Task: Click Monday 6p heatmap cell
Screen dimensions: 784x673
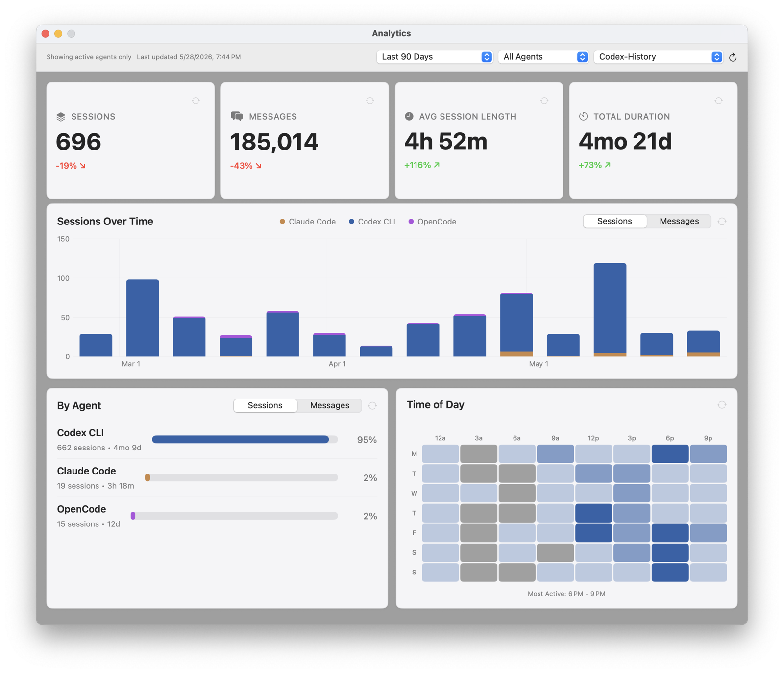Action: [x=670, y=454]
